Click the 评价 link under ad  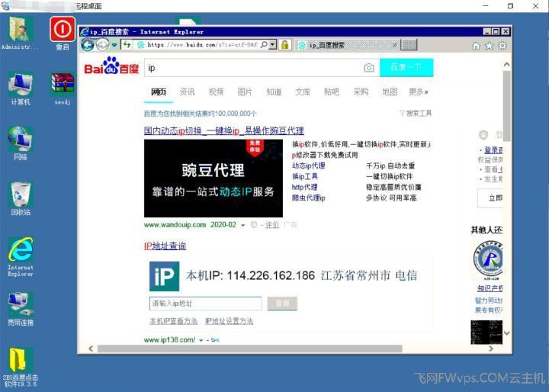point(271,225)
